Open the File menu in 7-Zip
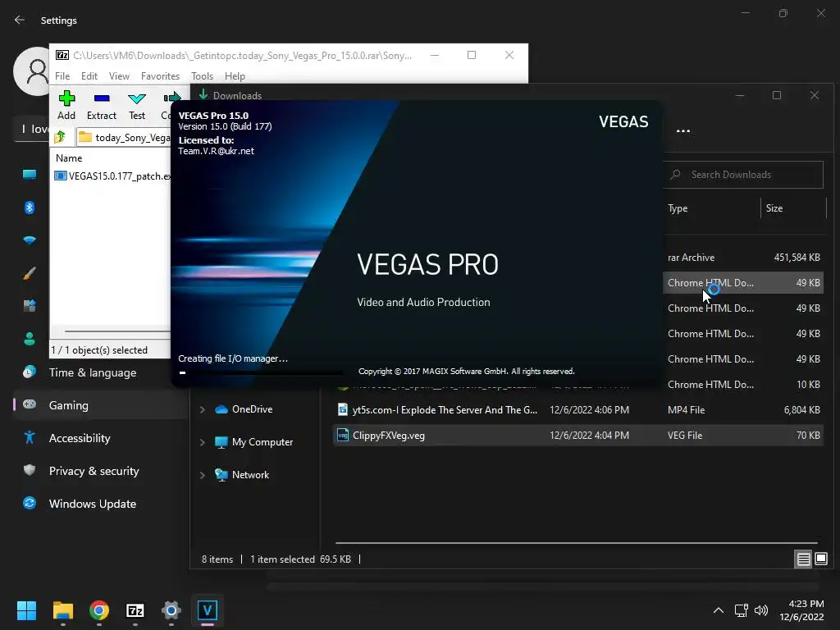 tap(62, 76)
